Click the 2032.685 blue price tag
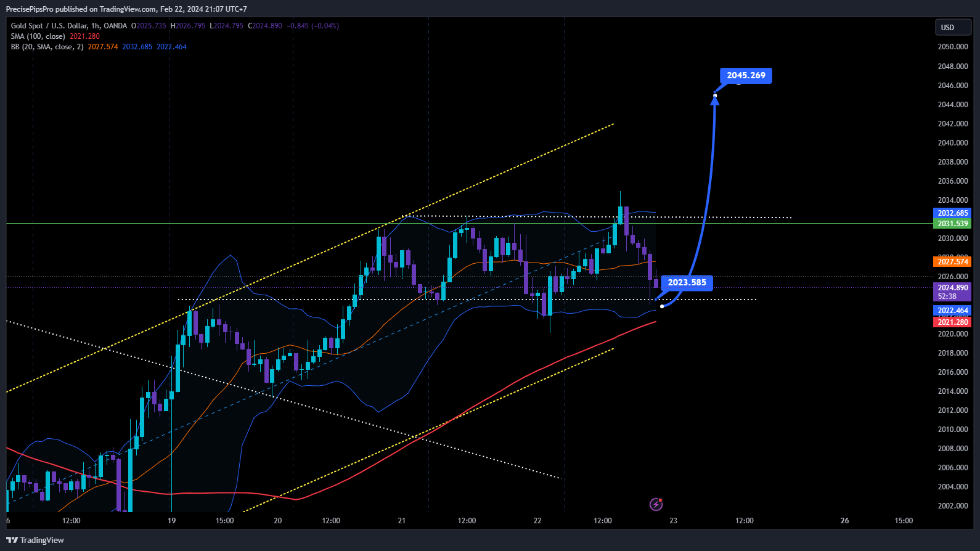980x551 pixels. click(x=953, y=213)
